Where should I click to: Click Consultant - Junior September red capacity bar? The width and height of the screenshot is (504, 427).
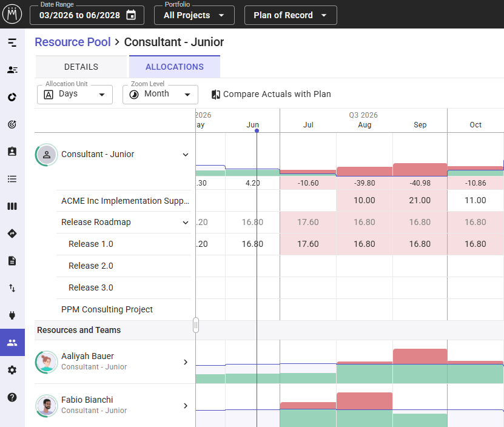420,169
